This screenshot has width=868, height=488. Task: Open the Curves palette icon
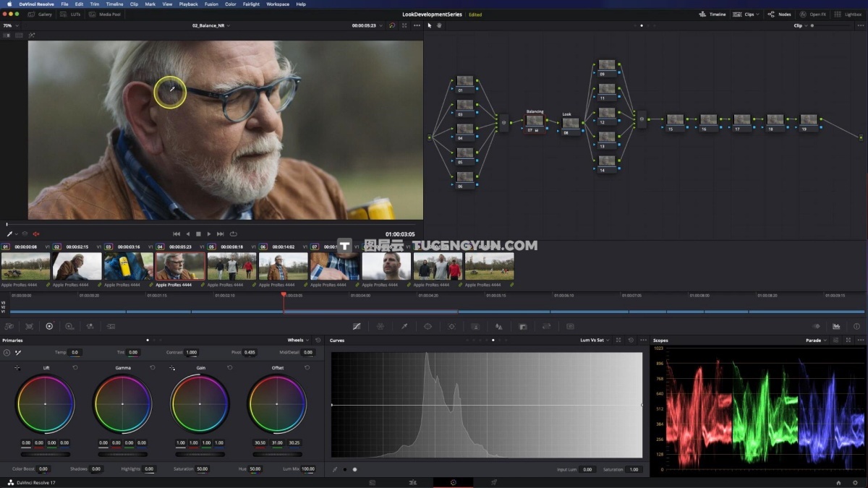[x=357, y=326]
